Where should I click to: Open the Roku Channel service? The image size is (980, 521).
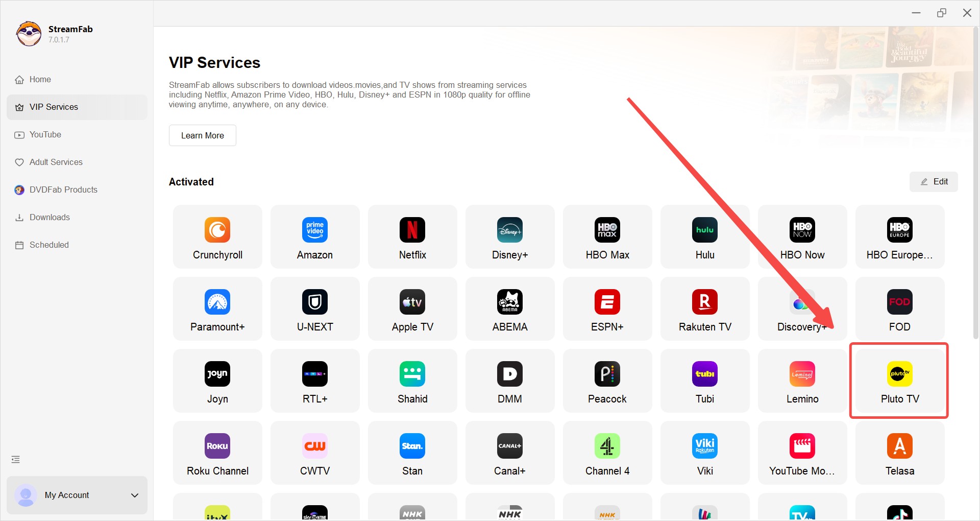(x=217, y=453)
